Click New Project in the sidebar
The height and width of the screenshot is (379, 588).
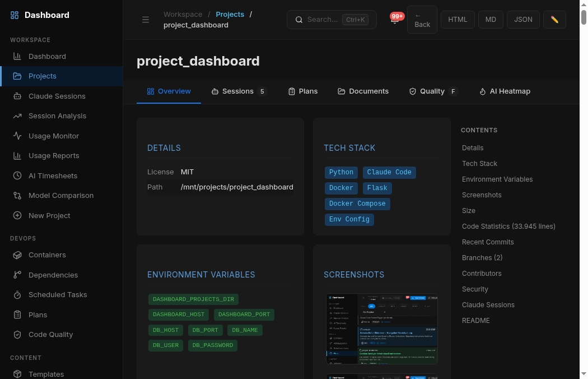(49, 215)
